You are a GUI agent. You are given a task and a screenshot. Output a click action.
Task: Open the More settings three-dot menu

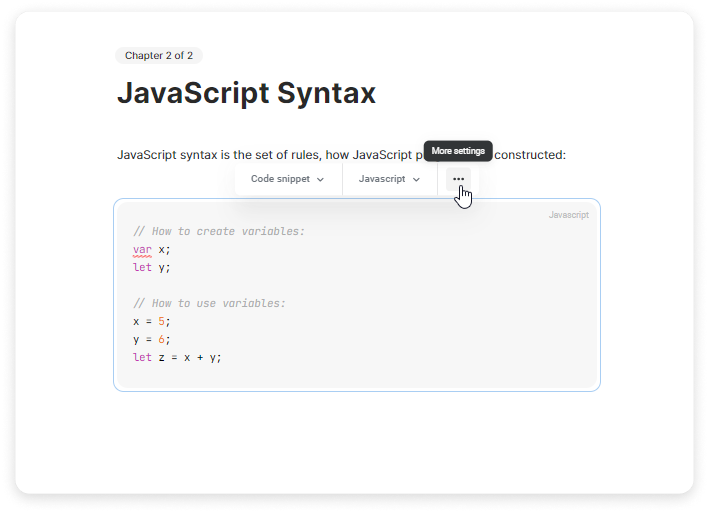[x=458, y=179]
